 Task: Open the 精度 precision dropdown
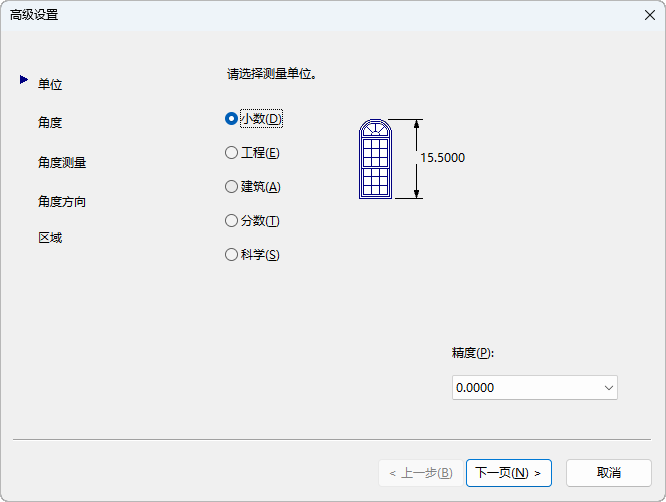tap(534, 387)
